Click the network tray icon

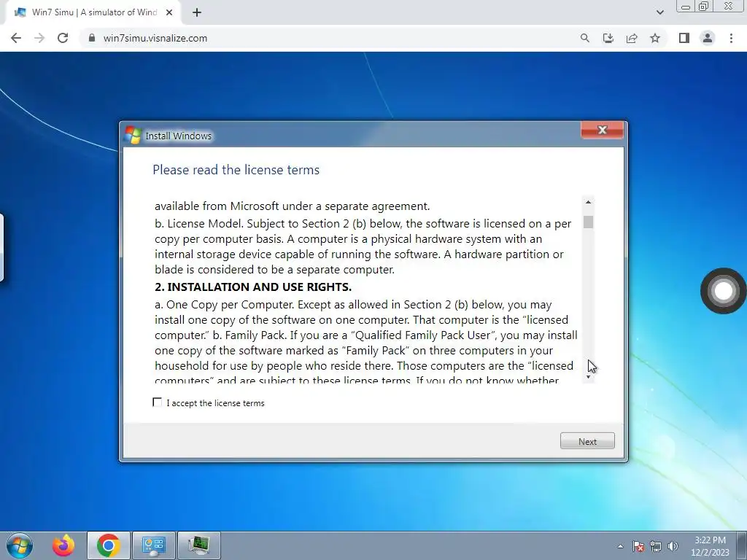[656, 546]
